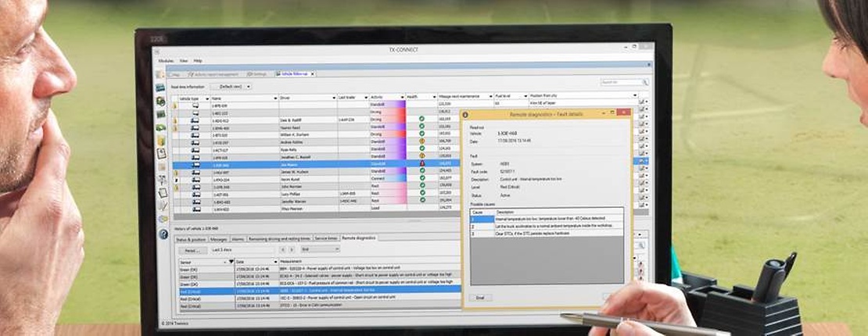Click the search field above vehicle table
This screenshot has height=336, width=868.
pos(621,82)
